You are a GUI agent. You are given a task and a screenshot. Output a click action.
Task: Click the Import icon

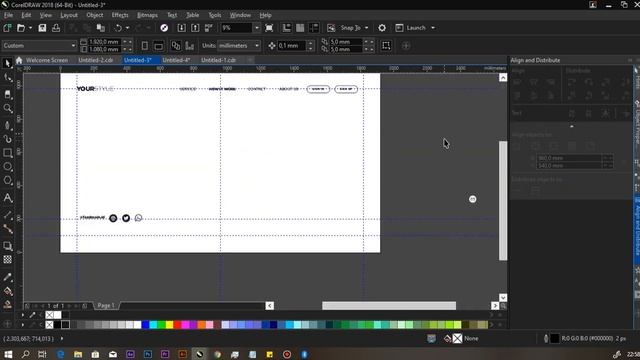[x=181, y=28]
